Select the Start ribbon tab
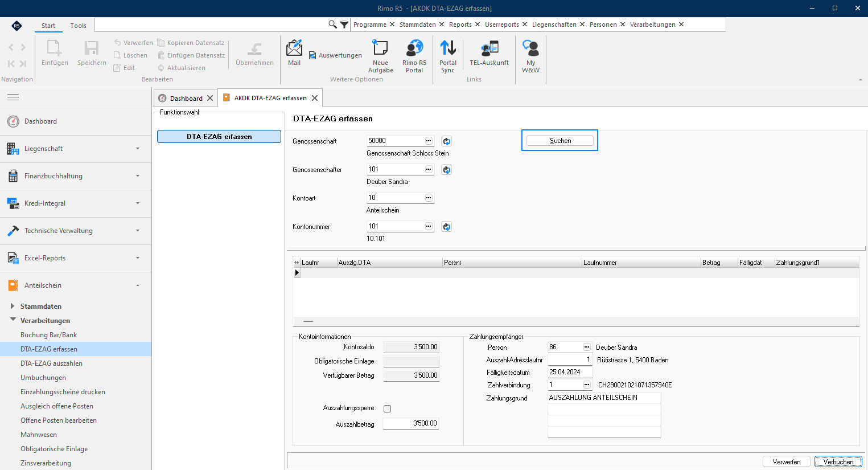This screenshot has height=470, width=868. click(48, 26)
